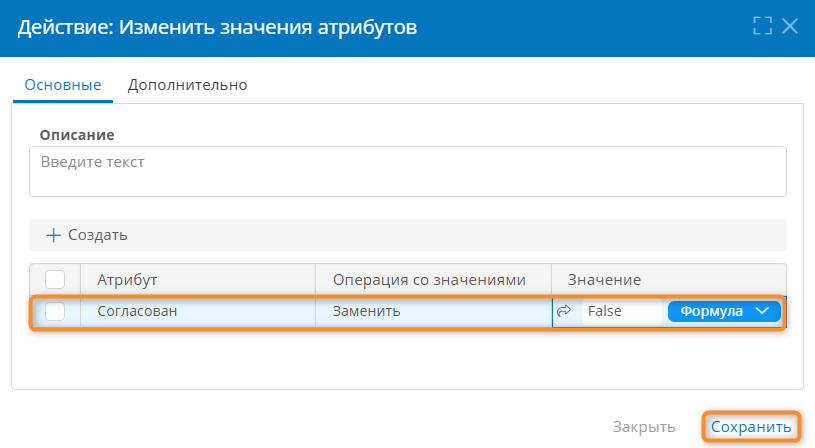Open the Дополнительно tab
This screenshot has height=448, width=815.
(187, 85)
